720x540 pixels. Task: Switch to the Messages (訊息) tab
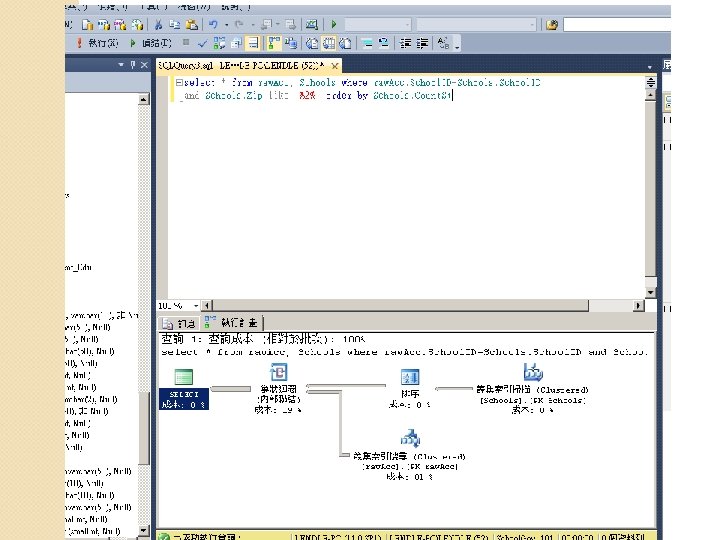(x=180, y=323)
